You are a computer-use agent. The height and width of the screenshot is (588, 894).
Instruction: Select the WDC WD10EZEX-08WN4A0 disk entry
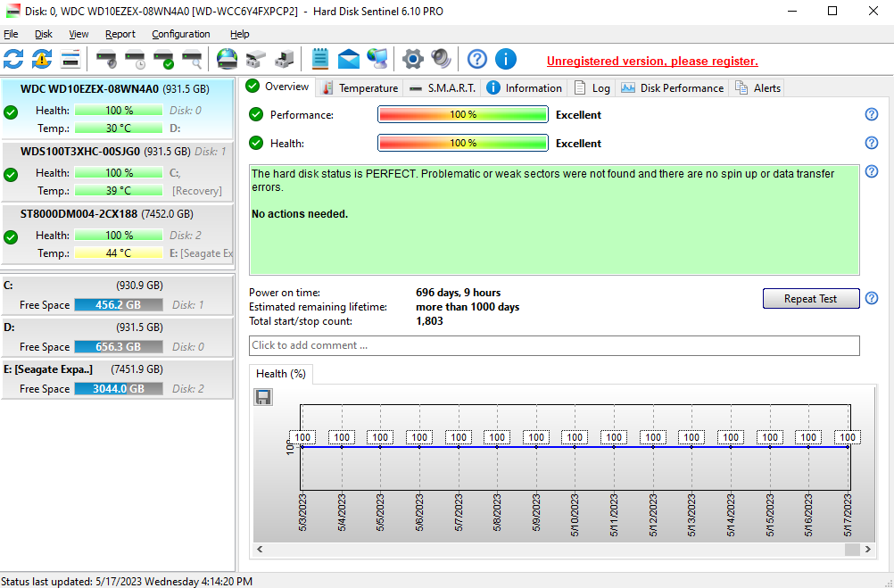coord(118,108)
